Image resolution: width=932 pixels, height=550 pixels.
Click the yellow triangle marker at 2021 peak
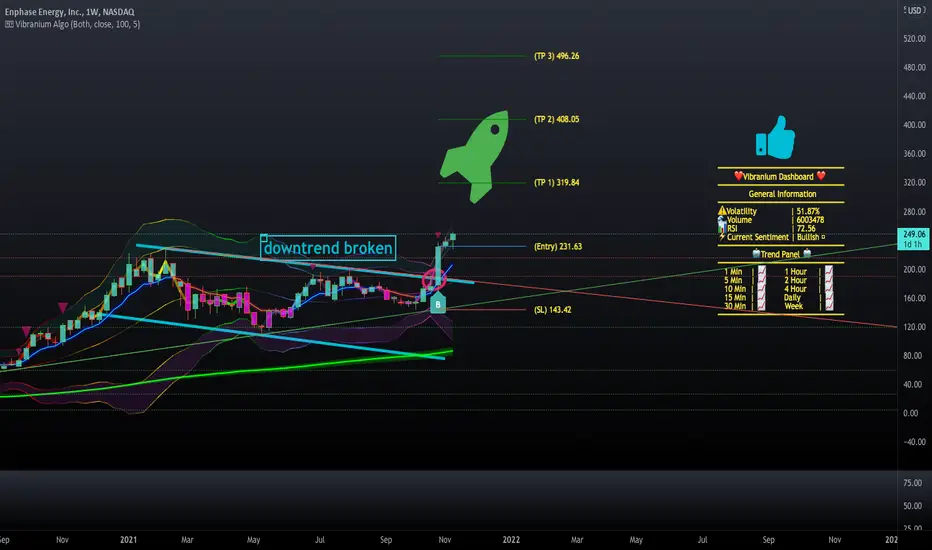pos(165,266)
